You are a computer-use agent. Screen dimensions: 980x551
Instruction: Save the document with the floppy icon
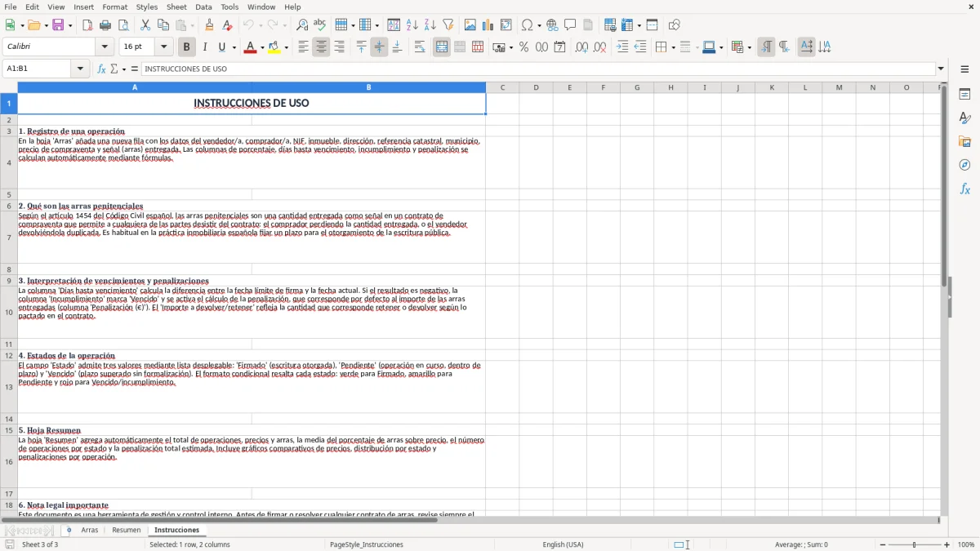[58, 25]
